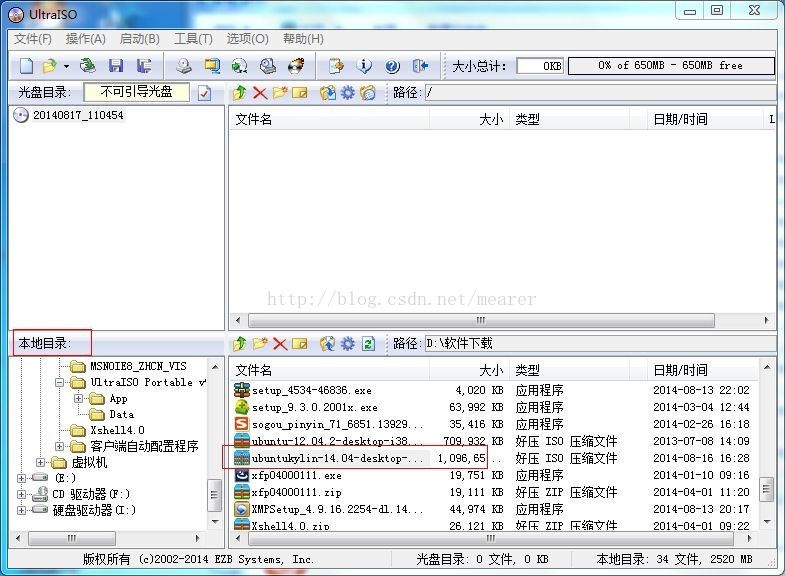Expand the 客户端自动配置程序 folder node

click(x=60, y=446)
